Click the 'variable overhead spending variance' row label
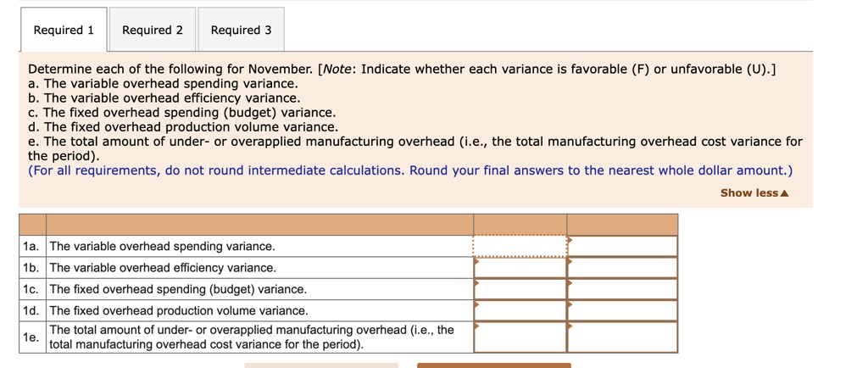The height and width of the screenshot is (368, 868). [x=162, y=246]
